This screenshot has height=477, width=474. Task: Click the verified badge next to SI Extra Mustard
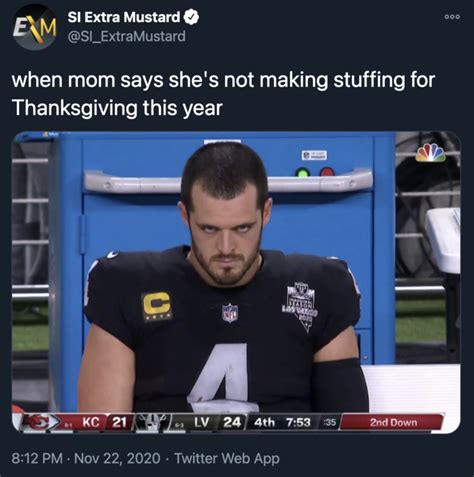tap(191, 17)
